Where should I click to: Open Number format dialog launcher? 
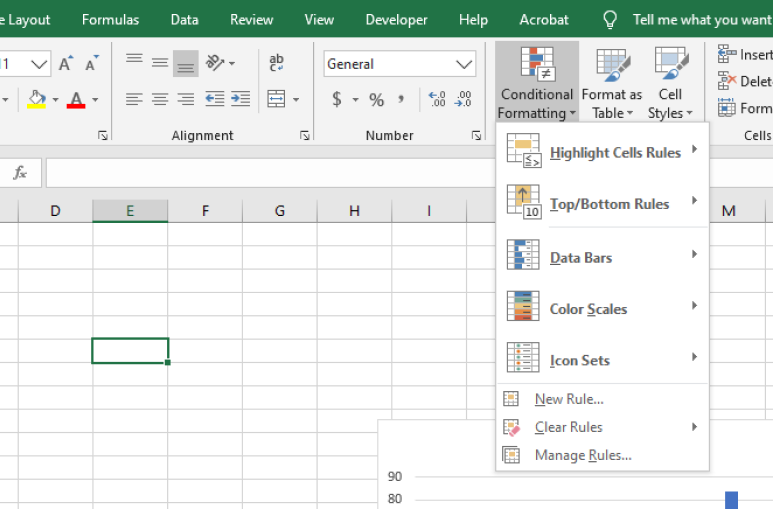pos(476,136)
